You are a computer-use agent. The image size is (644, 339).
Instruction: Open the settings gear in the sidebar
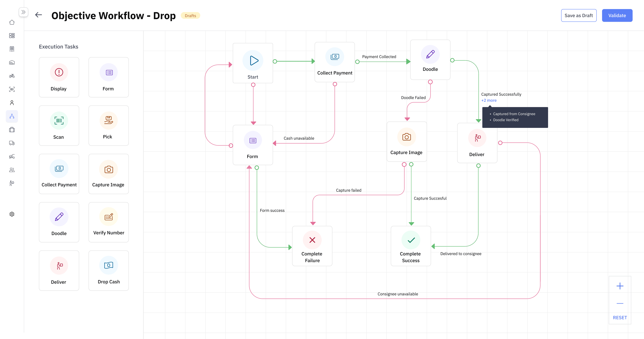coord(12,214)
